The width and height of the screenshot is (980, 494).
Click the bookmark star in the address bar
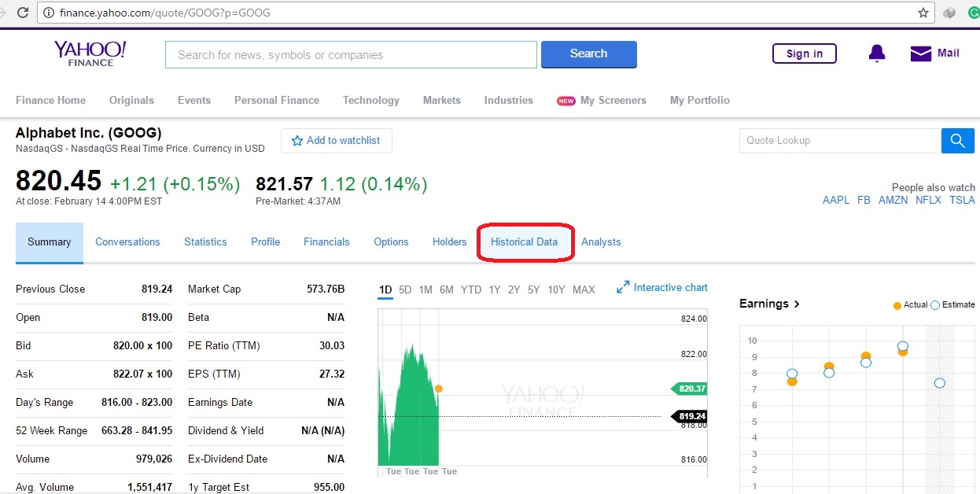(924, 13)
